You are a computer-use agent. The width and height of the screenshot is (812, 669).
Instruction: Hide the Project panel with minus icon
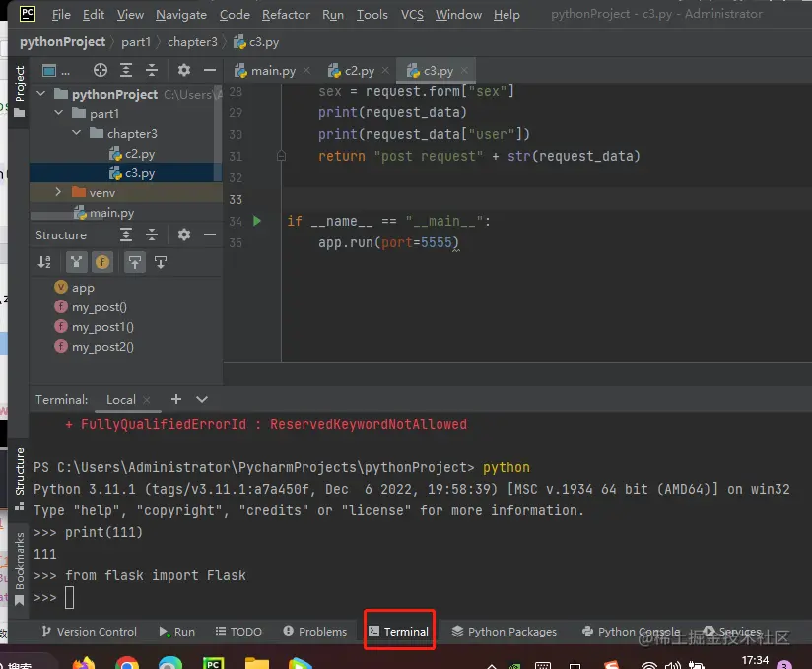(210, 70)
